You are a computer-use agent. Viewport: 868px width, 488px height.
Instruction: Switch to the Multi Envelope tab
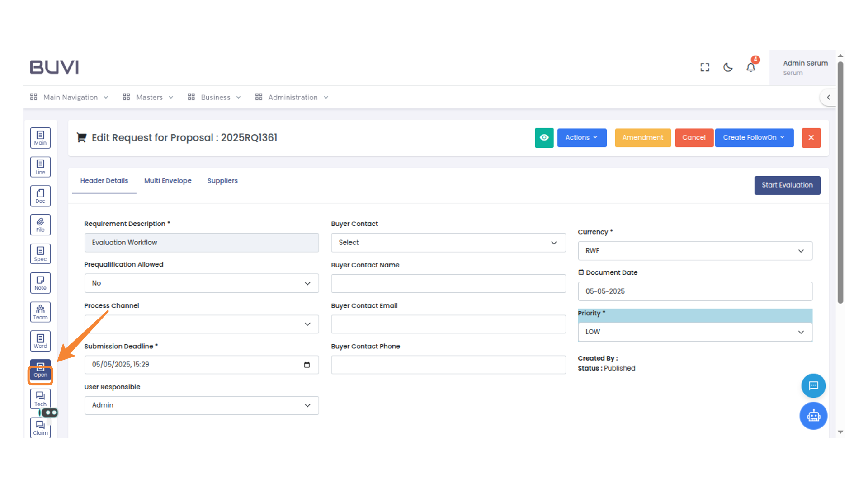[x=168, y=181]
